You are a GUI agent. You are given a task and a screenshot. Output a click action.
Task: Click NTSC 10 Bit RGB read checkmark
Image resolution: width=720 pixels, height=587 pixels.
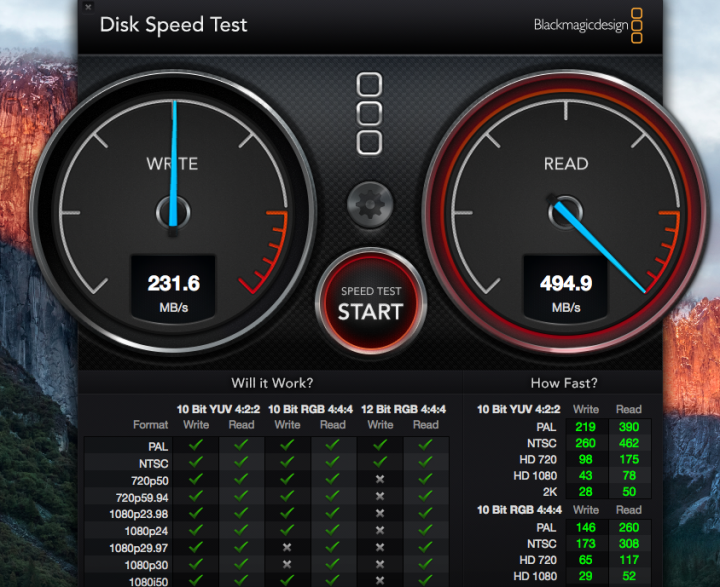click(332, 462)
